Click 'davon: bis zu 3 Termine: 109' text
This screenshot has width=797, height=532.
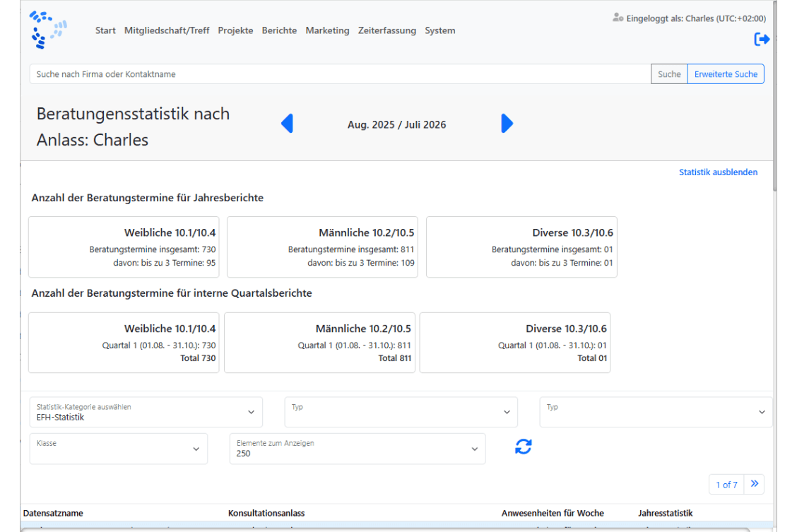(361, 263)
